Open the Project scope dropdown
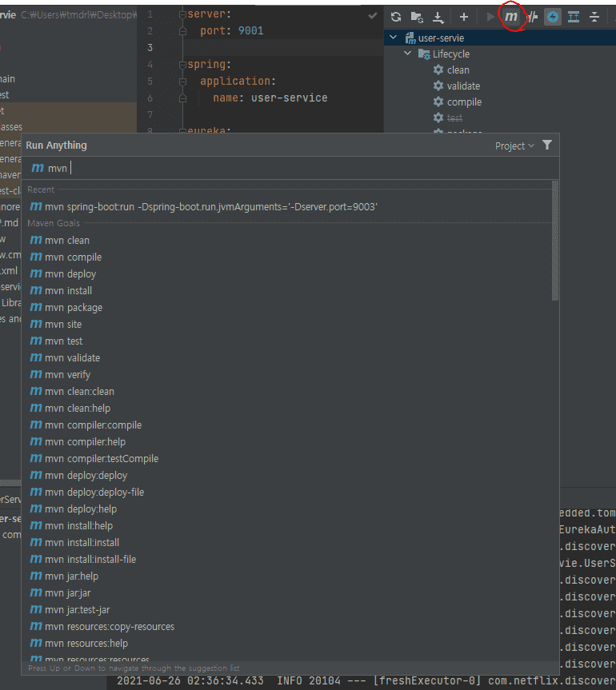Screen dimensions: 616x690 click(x=514, y=146)
